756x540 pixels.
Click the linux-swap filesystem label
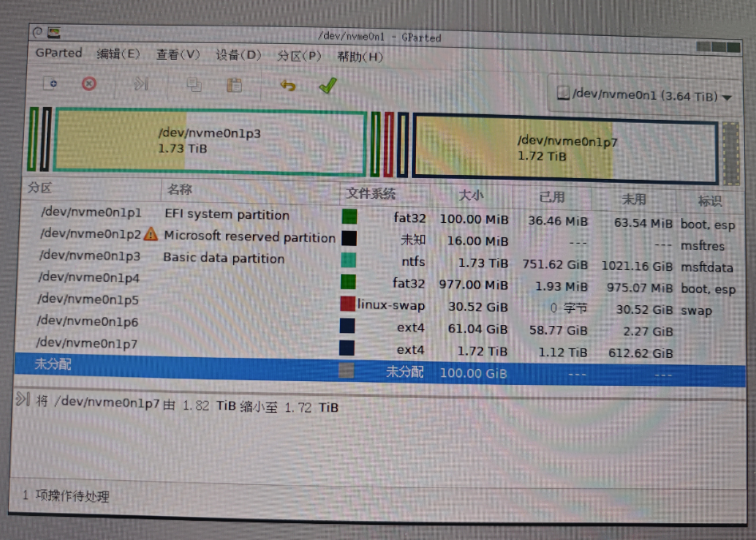click(391, 305)
